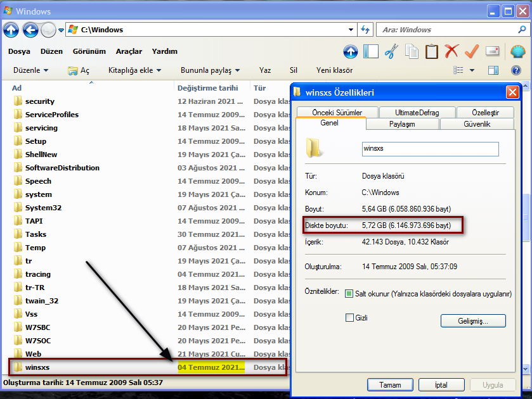Cut selection with the scissors icon
Screen dimensions: 532x399
[x=391, y=51]
